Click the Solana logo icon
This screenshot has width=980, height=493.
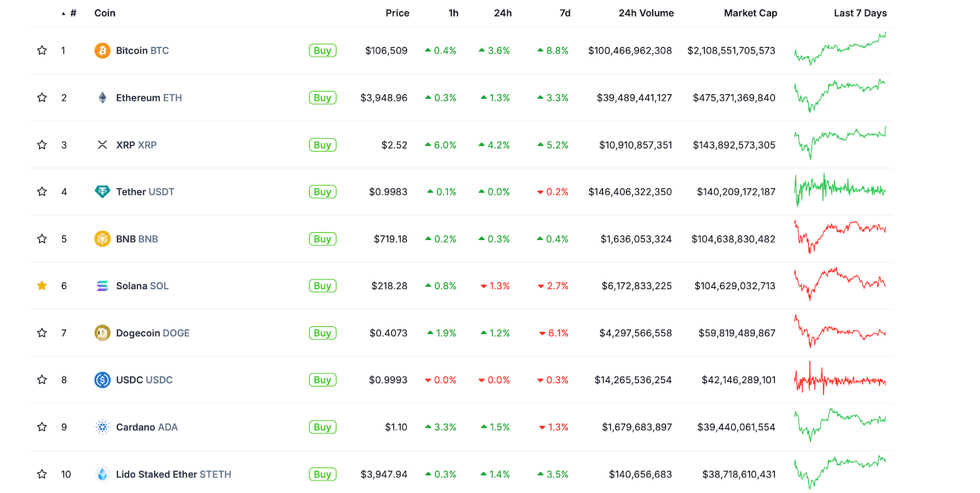103,286
